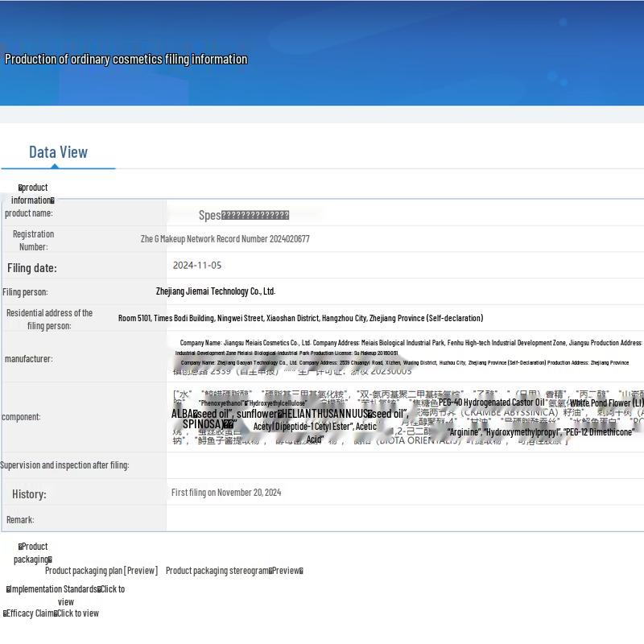Screen dimensions: 644x644
Task: Select manufacturer line 'Company Name: Jiangsu Meiais Cosmetics'
Action: (x=411, y=343)
